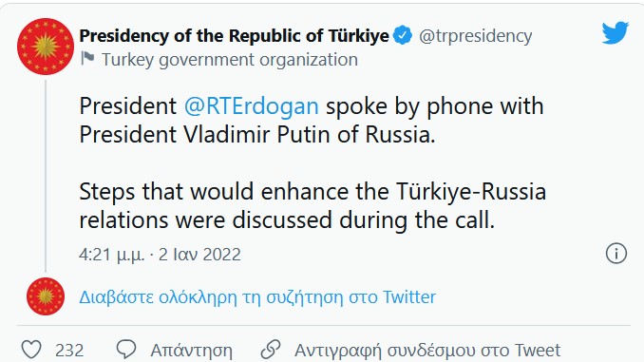Click the 232 likes count
The height and width of the screenshot is (362, 644).
coord(69,351)
